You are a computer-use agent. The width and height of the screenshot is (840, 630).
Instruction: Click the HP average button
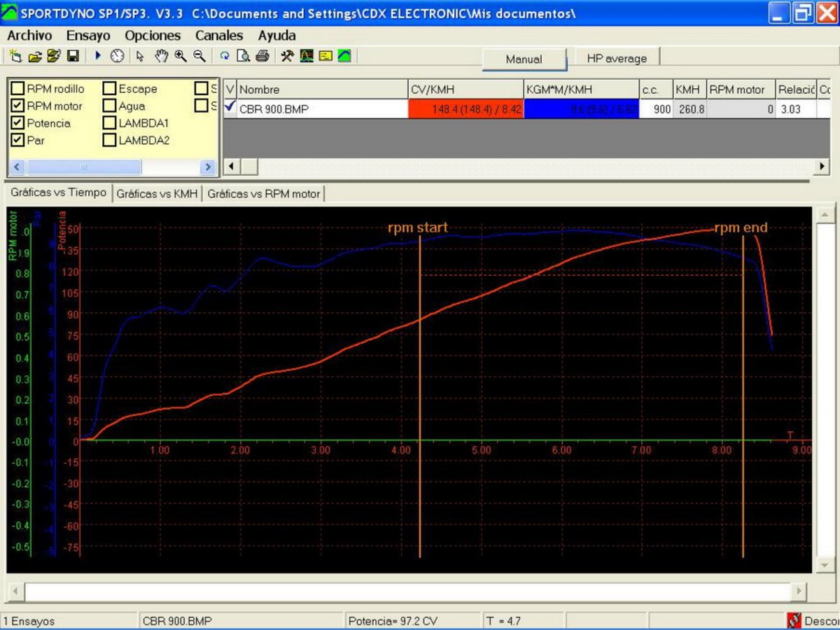pos(617,59)
